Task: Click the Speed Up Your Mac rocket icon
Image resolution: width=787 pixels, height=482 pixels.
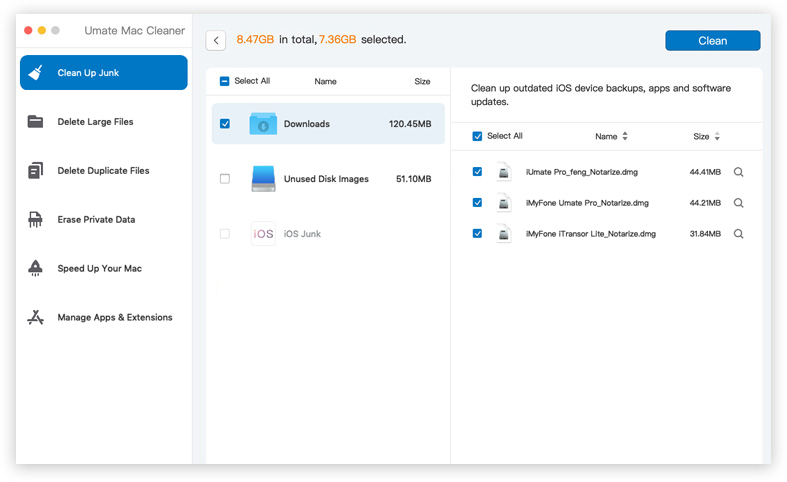Action: pos(35,268)
